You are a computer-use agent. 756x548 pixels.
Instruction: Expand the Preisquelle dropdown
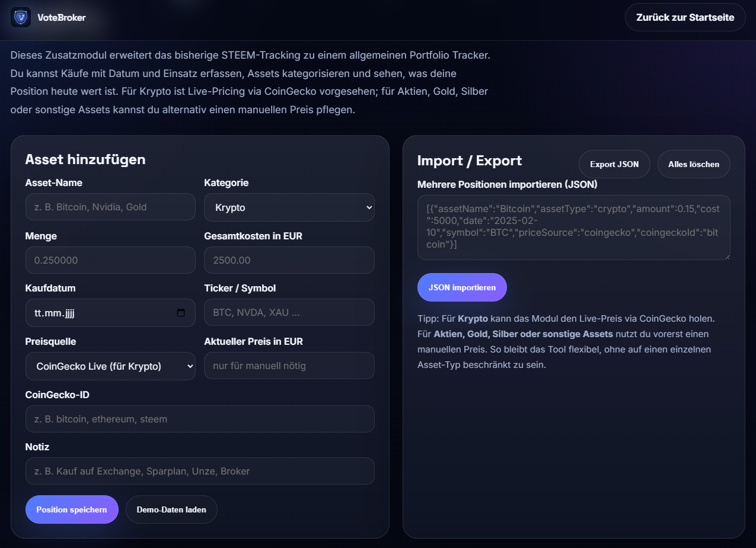[x=110, y=366]
